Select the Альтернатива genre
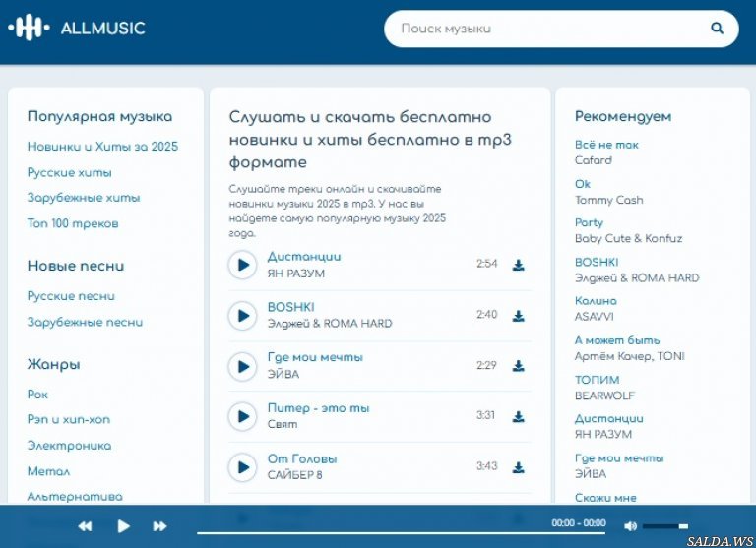The width and height of the screenshot is (756, 548). [x=75, y=497]
